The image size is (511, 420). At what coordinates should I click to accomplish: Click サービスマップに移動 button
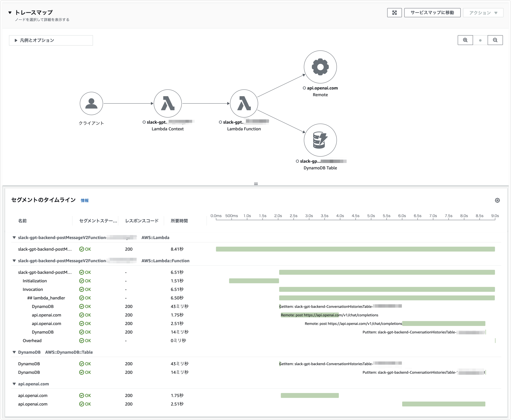click(432, 13)
